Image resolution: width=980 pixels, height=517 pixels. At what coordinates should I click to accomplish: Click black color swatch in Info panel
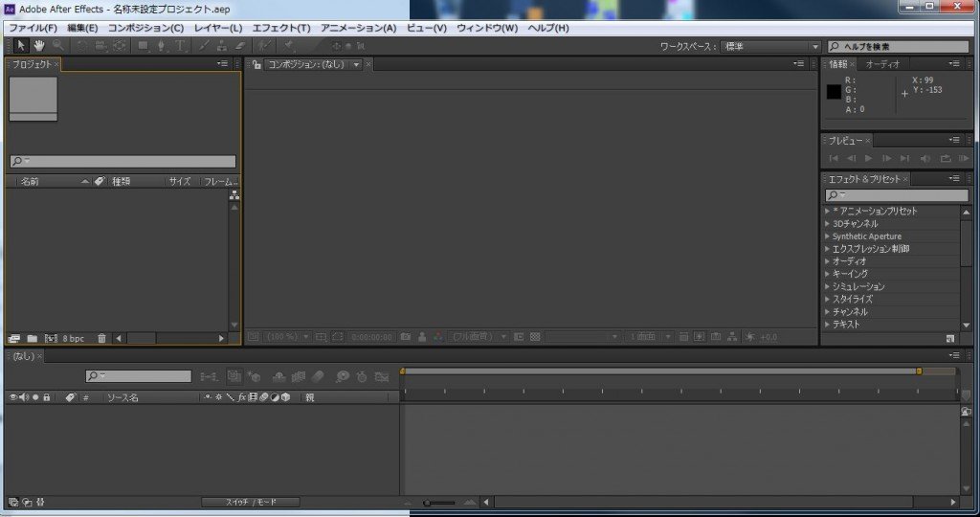(834, 91)
